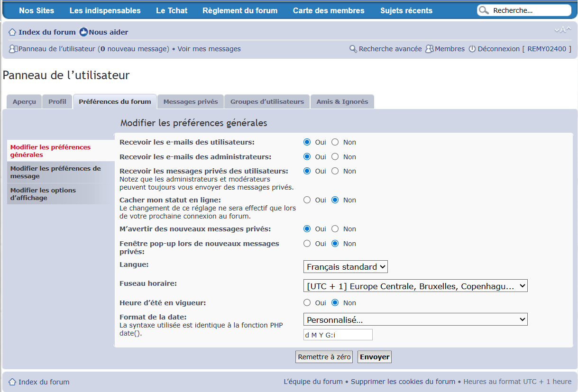Switch to Groupes d'utilisateurs tab
578x392 pixels.
click(x=267, y=102)
